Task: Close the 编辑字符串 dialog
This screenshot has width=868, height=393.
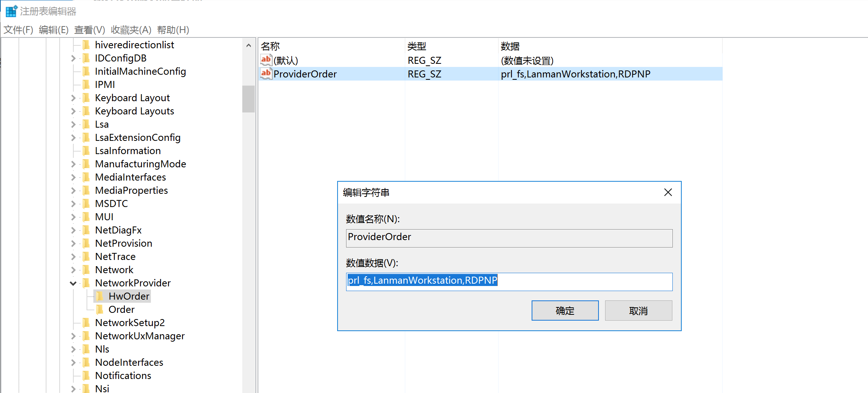Action: click(x=668, y=192)
